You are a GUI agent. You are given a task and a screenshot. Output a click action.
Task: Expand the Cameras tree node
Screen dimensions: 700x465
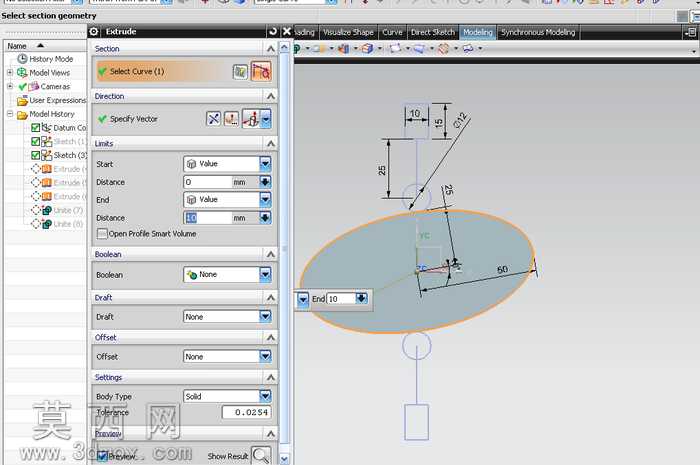tap(10, 86)
